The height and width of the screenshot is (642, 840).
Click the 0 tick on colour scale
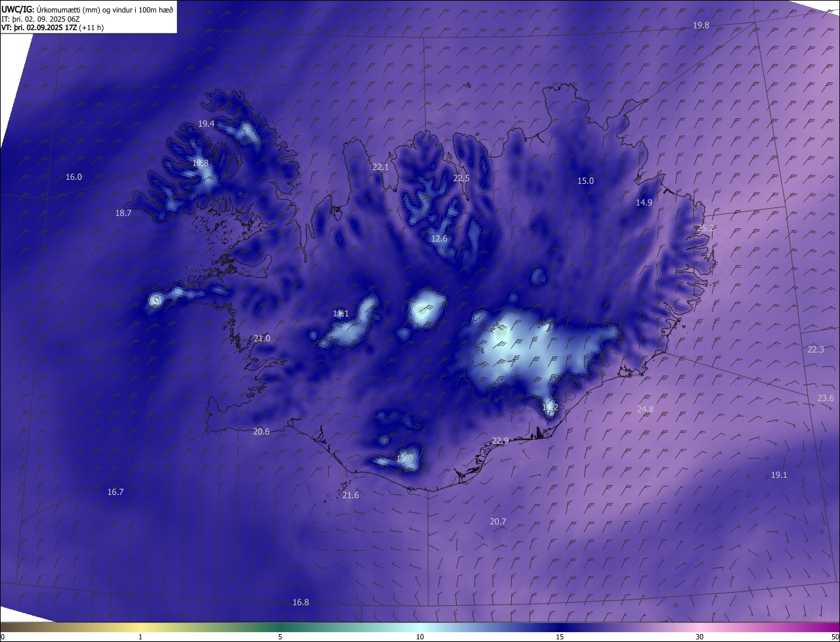[x=3, y=637]
